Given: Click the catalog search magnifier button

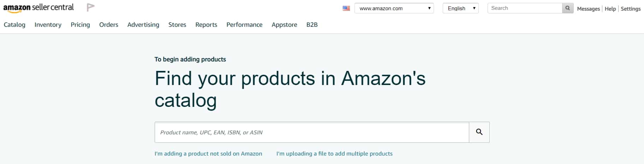Looking at the screenshot, I should [479, 132].
